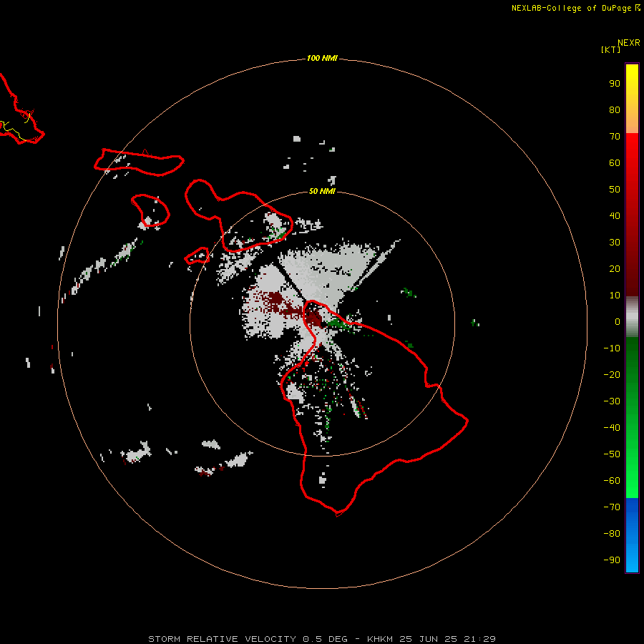Click the 40 value on the velocity scale
Viewport: 644px width, 644px height.
point(615,216)
